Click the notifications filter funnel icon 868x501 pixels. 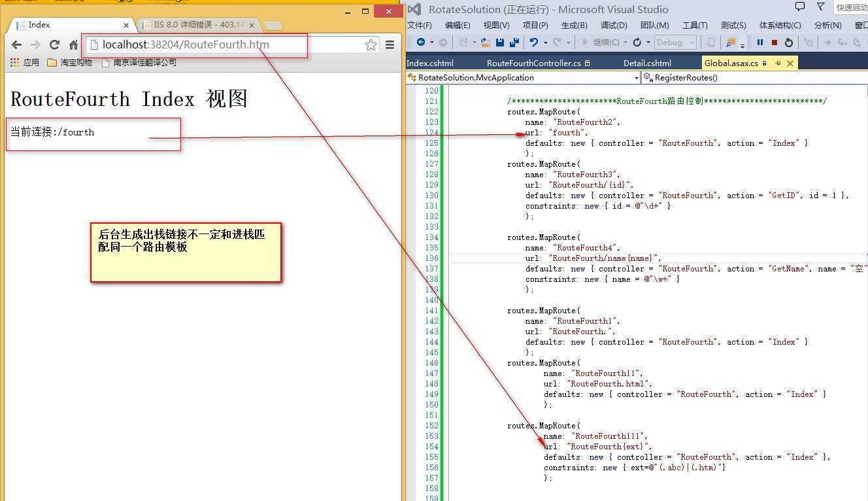822,7
